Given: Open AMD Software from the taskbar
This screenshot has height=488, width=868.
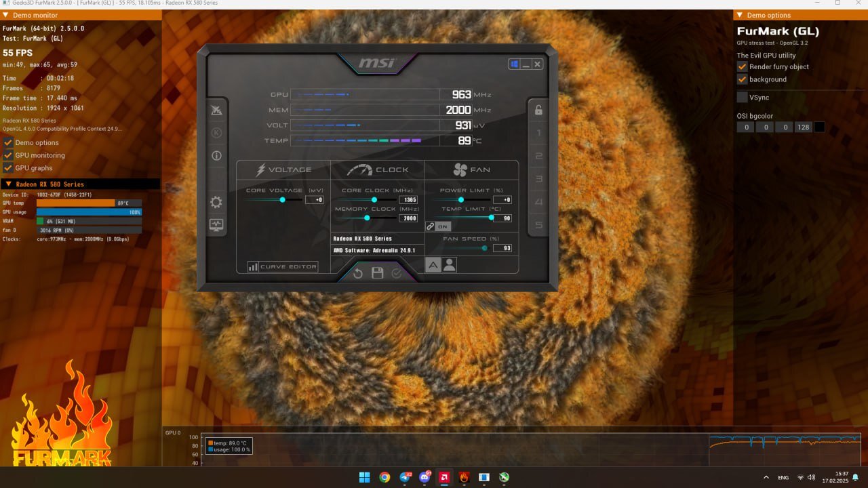Looking at the screenshot, I should 444,477.
